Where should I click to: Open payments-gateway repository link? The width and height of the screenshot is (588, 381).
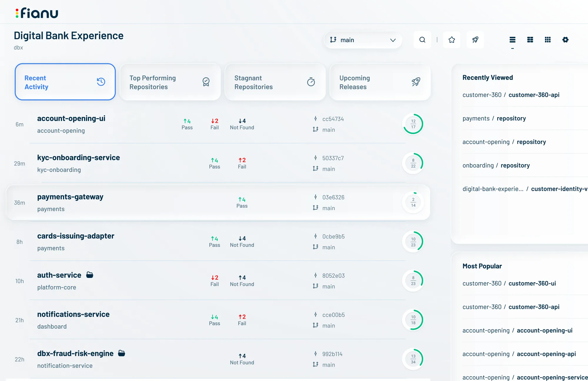pyautogui.click(x=70, y=197)
